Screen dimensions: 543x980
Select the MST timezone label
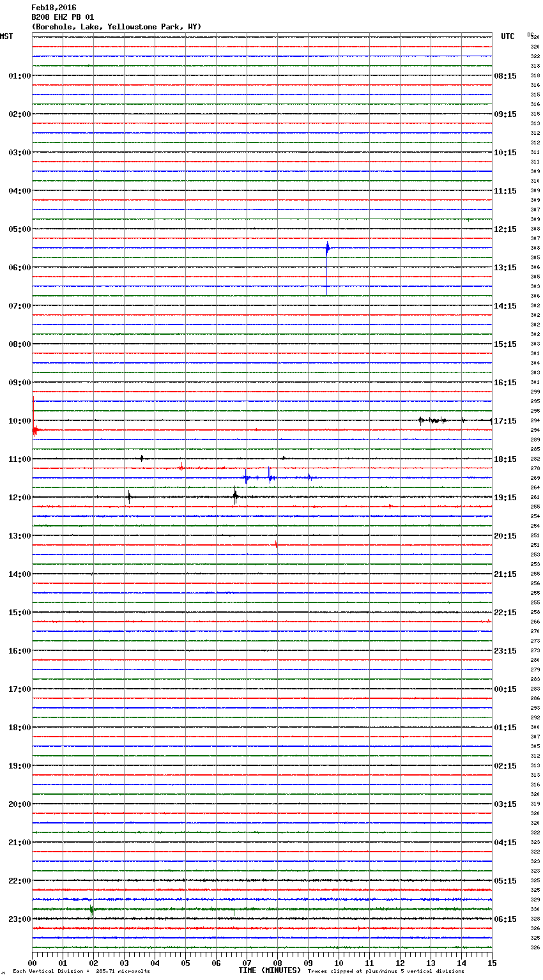(6, 36)
